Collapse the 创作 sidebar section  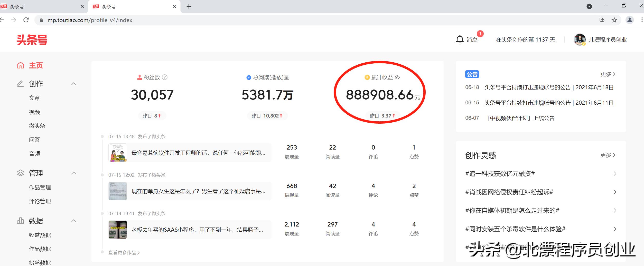coord(74,84)
